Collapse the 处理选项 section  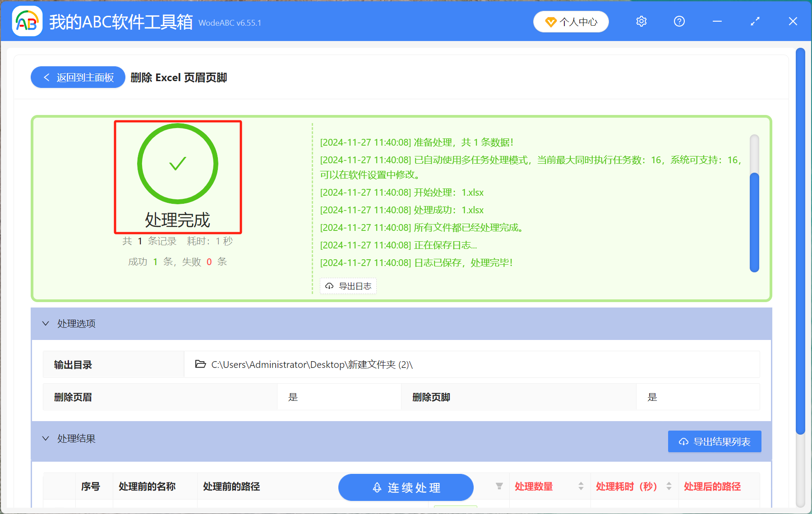point(45,323)
